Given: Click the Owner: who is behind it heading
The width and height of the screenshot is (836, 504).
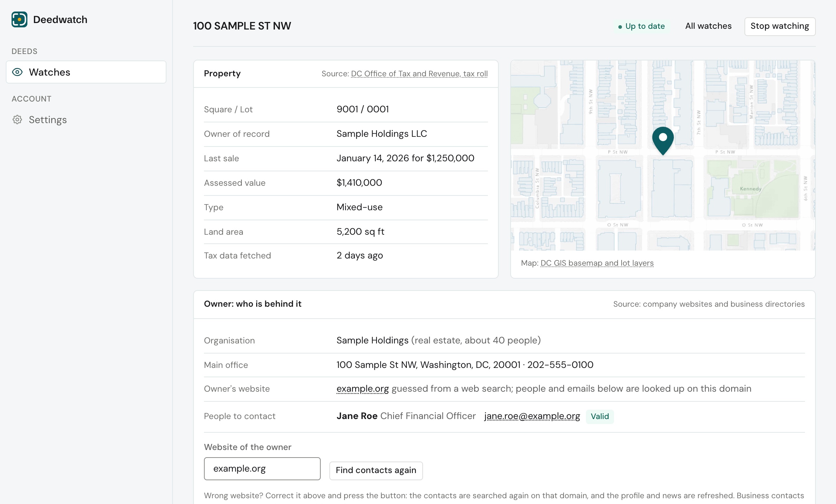Looking at the screenshot, I should click(x=253, y=304).
